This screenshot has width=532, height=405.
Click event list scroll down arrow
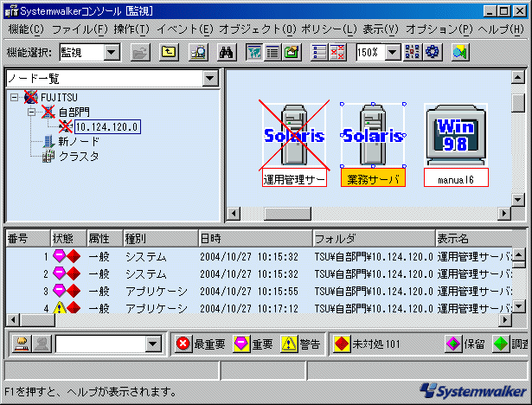point(518,306)
